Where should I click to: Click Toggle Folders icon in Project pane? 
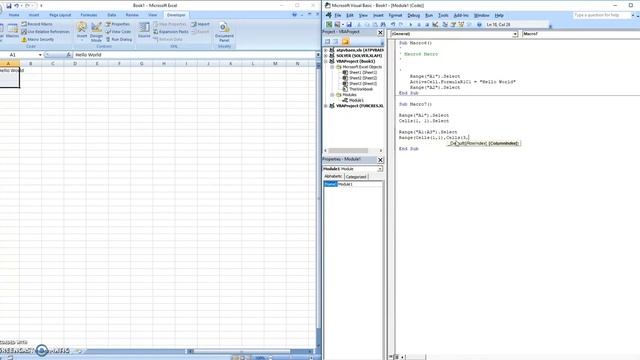click(346, 42)
